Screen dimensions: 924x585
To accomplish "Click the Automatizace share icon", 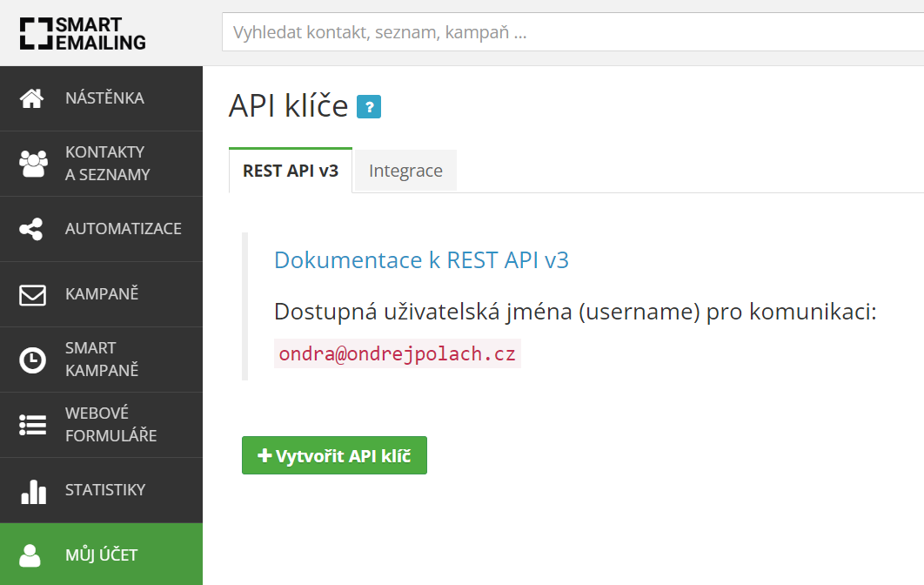I will click(x=31, y=229).
